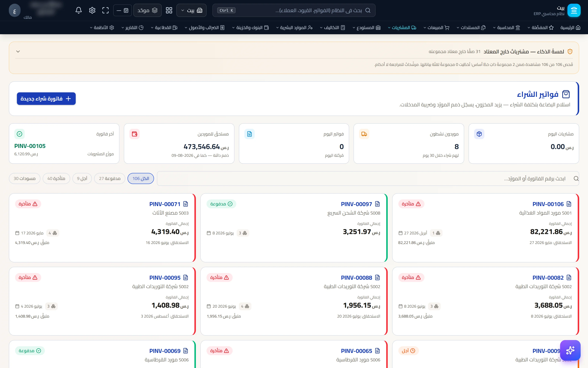Click the global system search field
This screenshot has height=368, width=588.
point(294,10)
